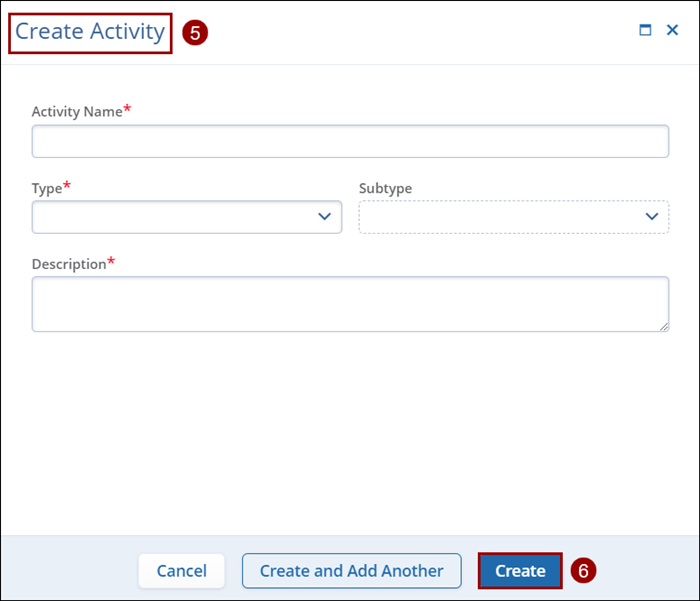Click the Activity Name label
The image size is (700, 601).
coord(76,112)
